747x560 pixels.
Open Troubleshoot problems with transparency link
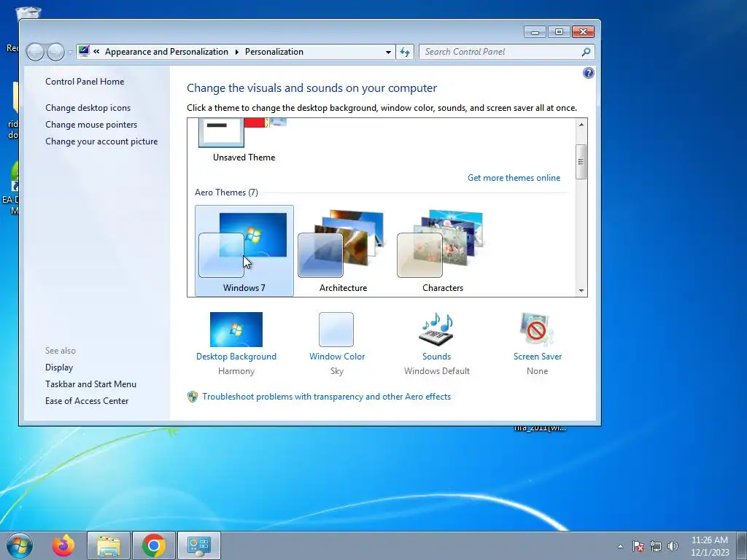(326, 397)
